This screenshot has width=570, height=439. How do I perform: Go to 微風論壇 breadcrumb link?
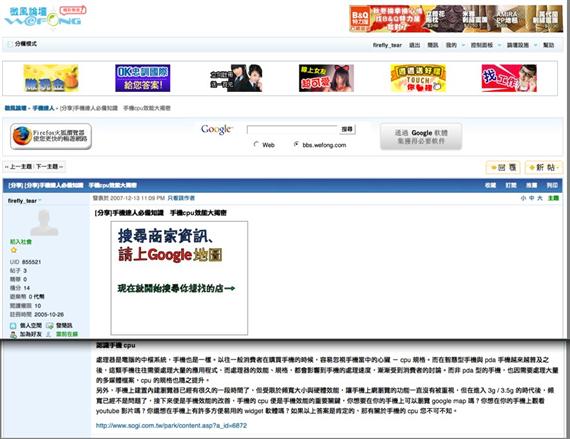coord(16,108)
